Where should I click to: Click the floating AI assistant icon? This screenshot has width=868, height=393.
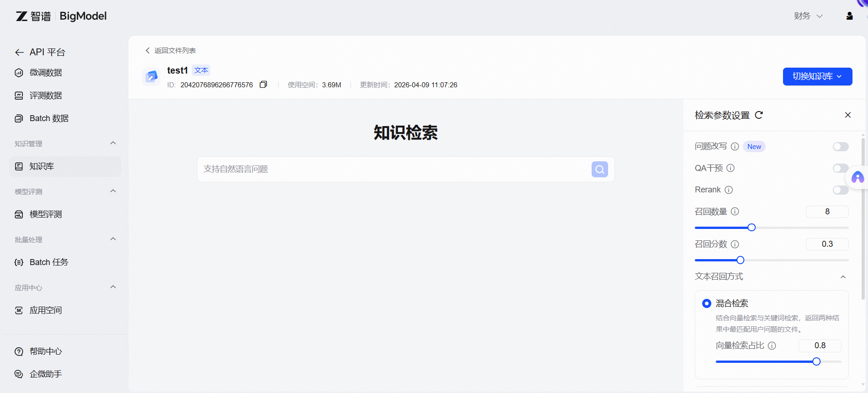857,177
